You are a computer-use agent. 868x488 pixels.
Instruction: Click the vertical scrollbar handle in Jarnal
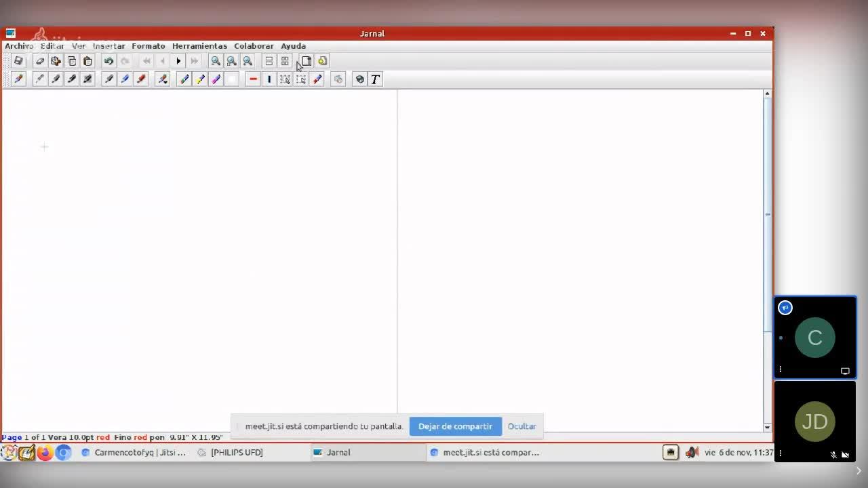768,214
